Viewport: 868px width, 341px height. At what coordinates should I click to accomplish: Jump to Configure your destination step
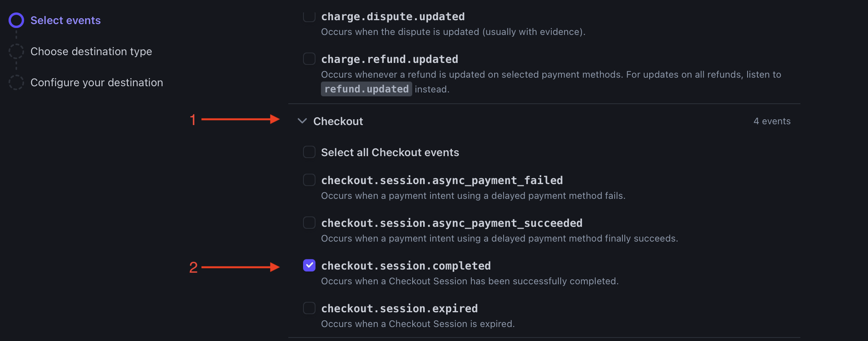[x=96, y=82]
